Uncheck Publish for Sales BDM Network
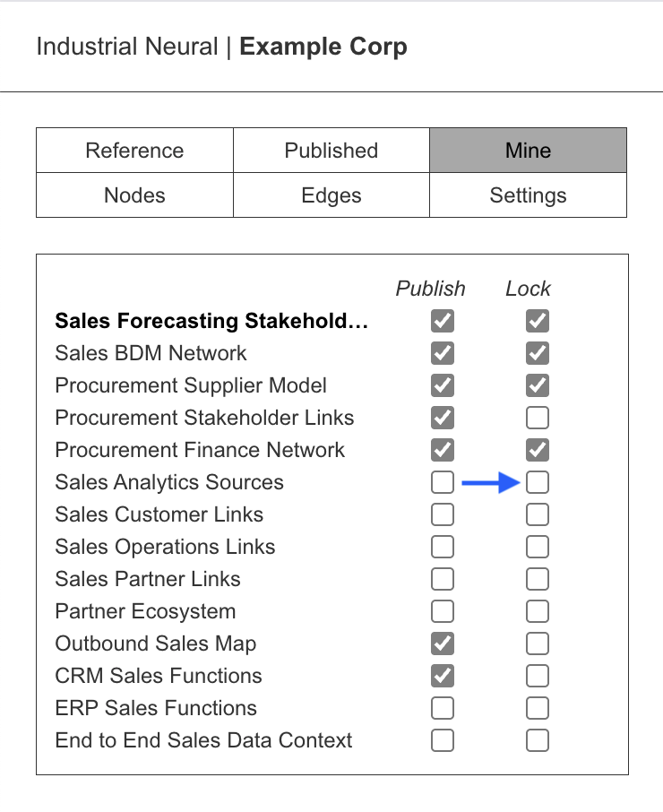The width and height of the screenshot is (663, 812). pyautogui.click(x=443, y=353)
